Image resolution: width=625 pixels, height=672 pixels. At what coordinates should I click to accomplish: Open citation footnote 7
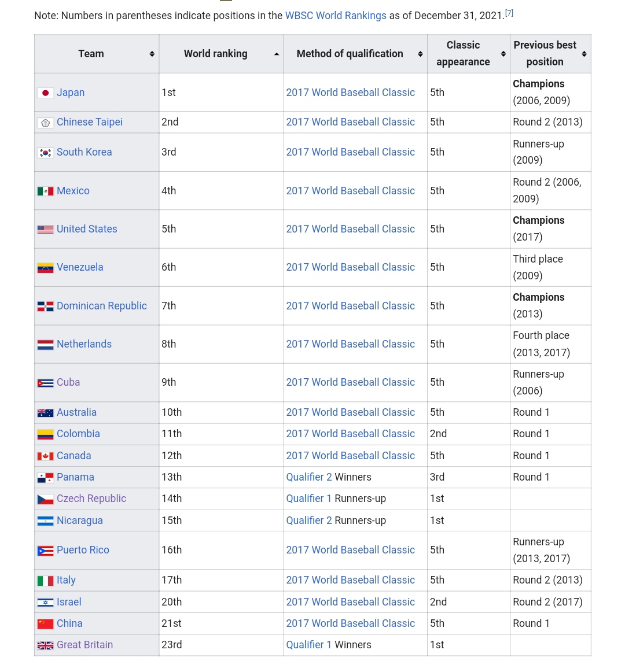[x=509, y=13]
